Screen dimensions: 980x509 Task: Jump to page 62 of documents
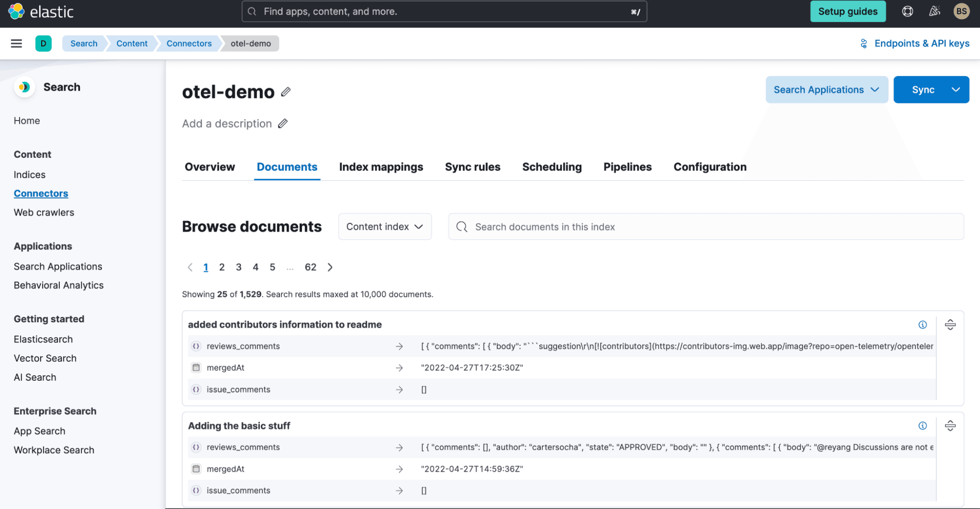310,267
